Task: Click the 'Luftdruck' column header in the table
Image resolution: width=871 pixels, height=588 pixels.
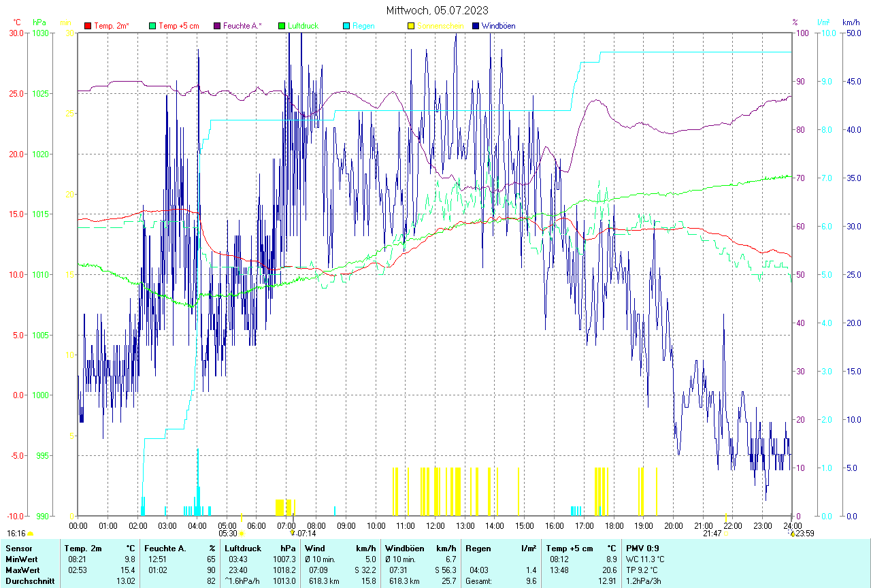Action: 243,549
